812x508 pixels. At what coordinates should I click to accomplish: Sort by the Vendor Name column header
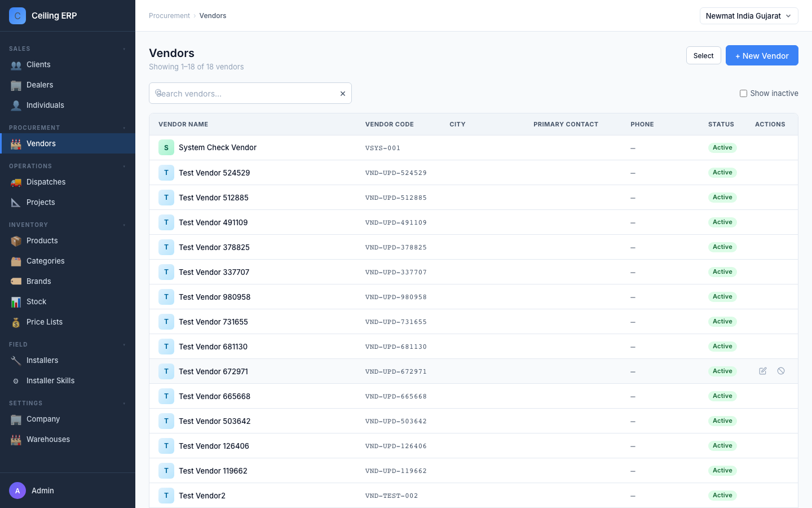[183, 124]
